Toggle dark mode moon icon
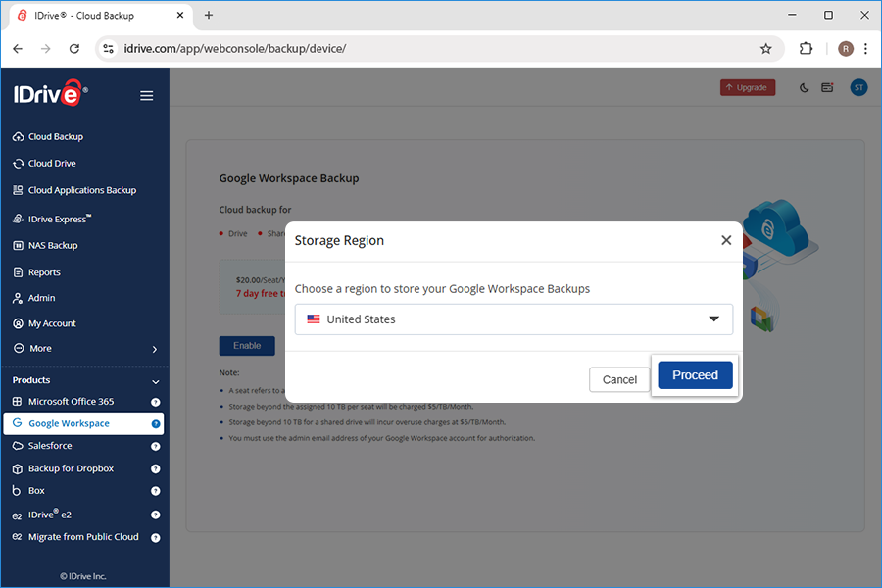 point(804,88)
